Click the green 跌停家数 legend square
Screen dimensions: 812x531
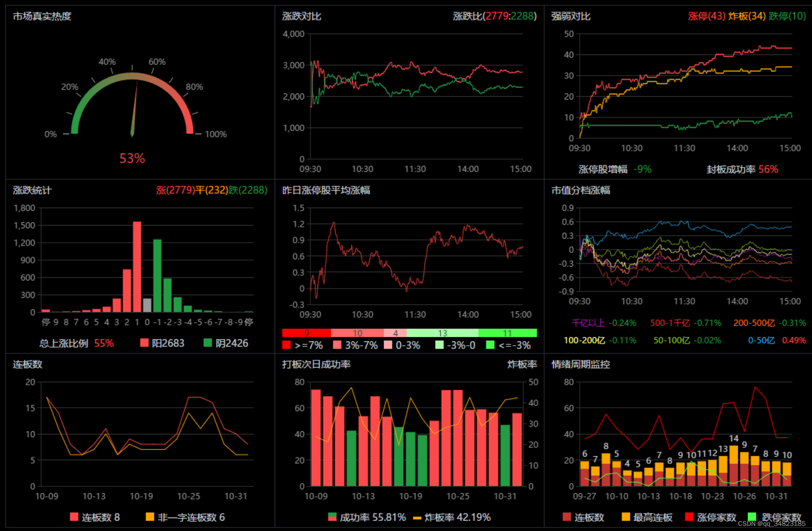click(x=752, y=517)
